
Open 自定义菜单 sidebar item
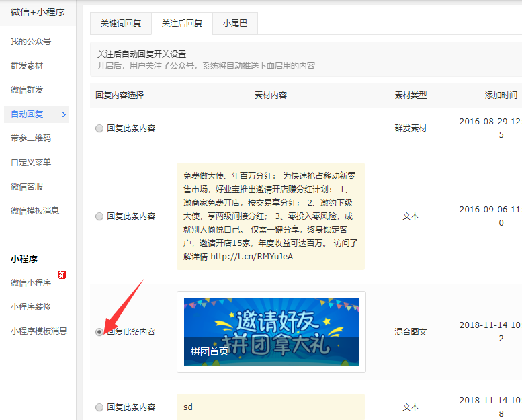click(x=31, y=162)
